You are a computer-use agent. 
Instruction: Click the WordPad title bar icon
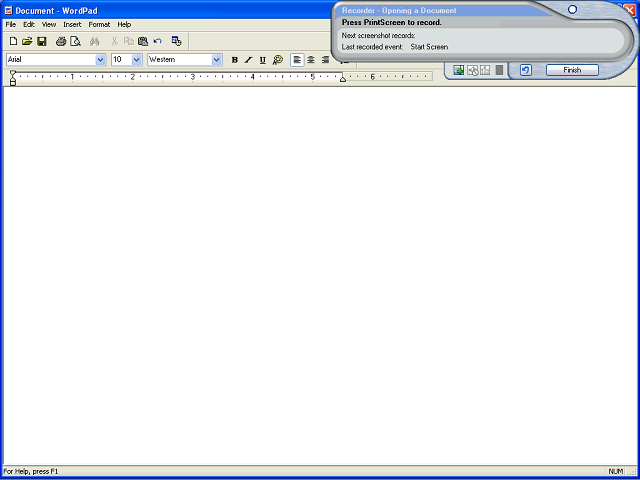coord(8,11)
